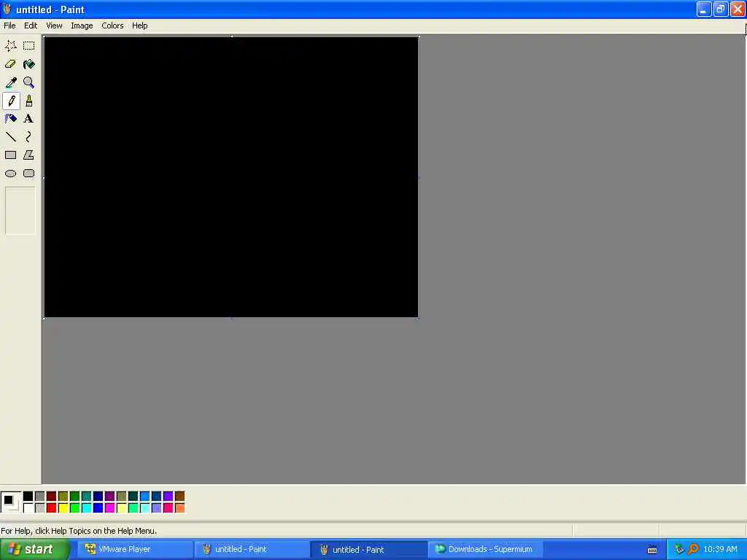Image resolution: width=747 pixels, height=560 pixels.
Task: Click the foreground/background color indicator box
Action: coord(11,502)
